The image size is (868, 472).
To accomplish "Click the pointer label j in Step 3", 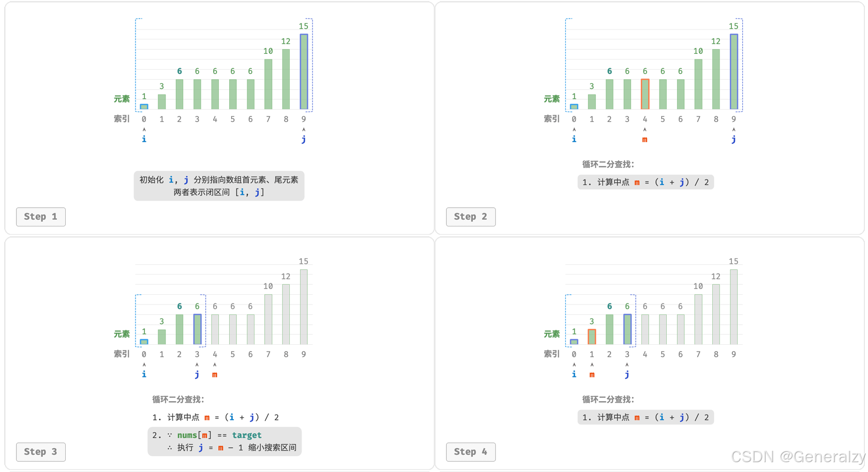I will (197, 374).
